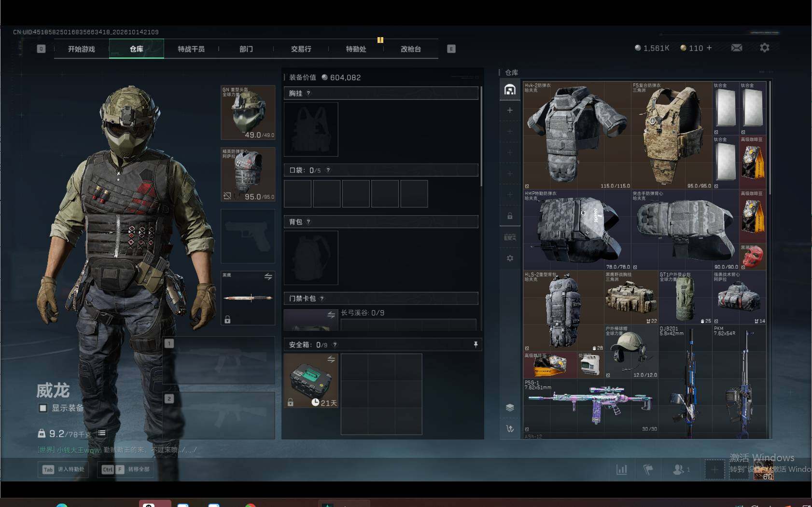Click the question mark beside 门禁卡包
The height and width of the screenshot is (507, 812).
click(322, 298)
